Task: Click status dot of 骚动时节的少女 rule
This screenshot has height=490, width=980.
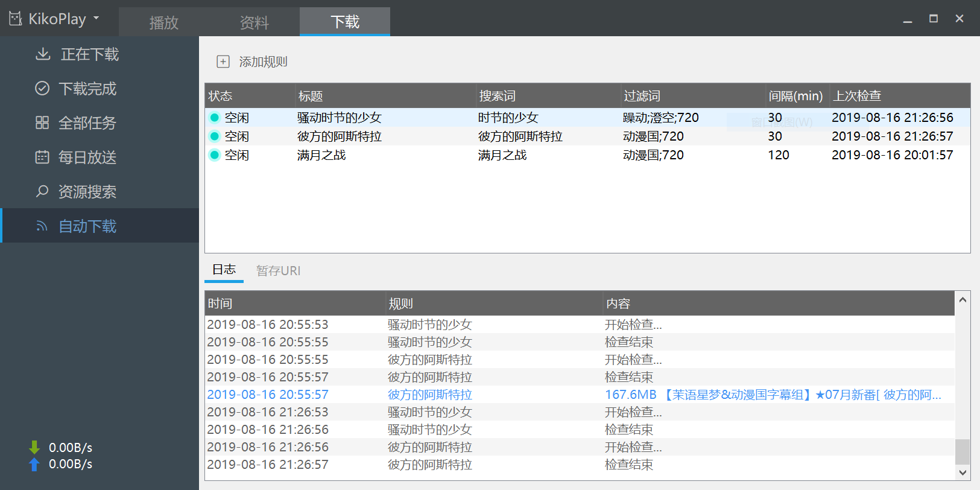Action: tap(214, 118)
